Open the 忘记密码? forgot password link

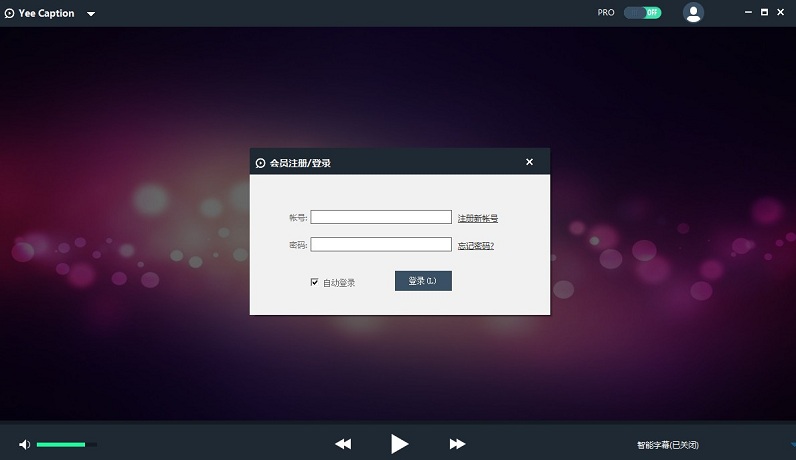(476, 246)
